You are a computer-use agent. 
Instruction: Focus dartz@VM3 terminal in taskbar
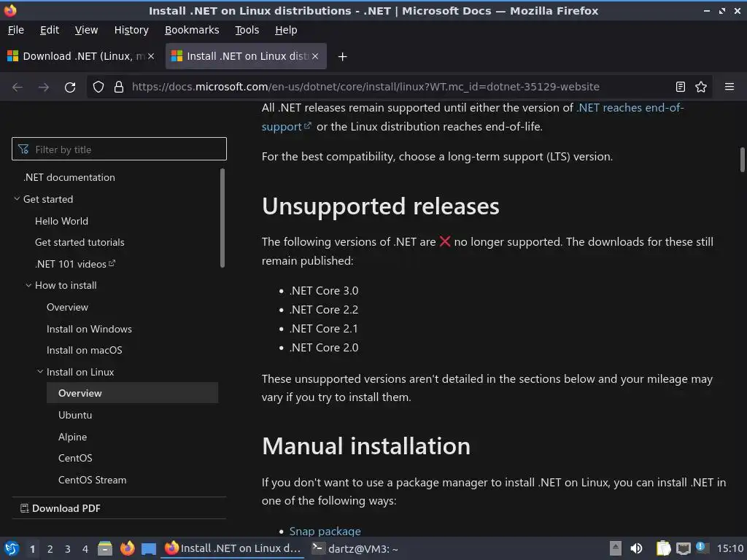[x=355, y=549]
